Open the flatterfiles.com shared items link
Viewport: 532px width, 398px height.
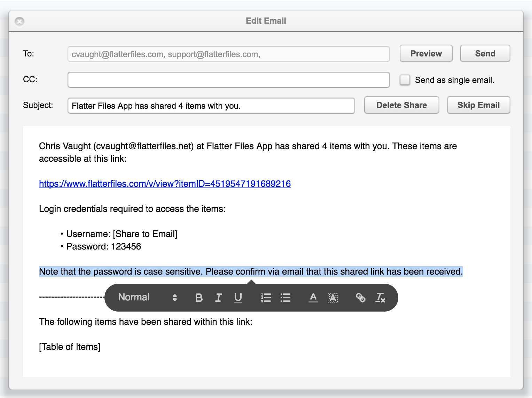(x=165, y=184)
